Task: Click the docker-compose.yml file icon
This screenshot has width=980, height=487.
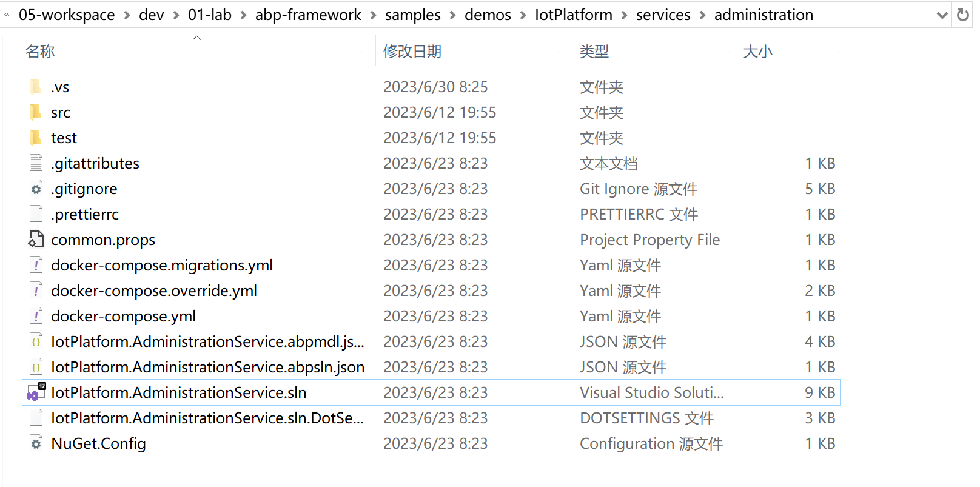Action: pyautogui.click(x=36, y=317)
